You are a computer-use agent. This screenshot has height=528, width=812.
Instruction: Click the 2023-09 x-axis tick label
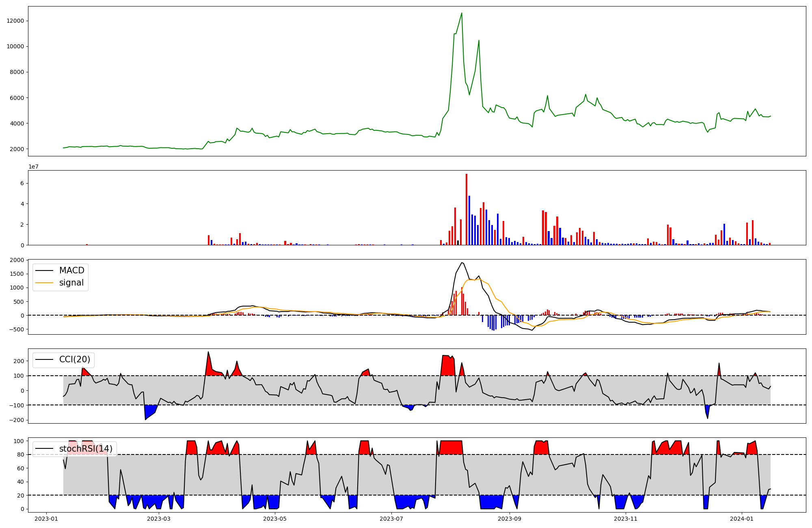point(509,518)
